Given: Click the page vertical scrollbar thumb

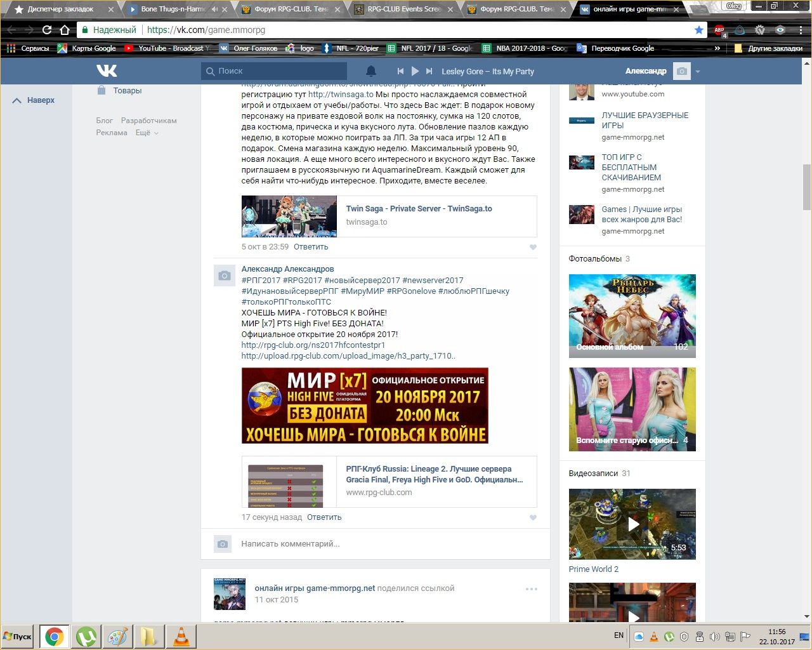Looking at the screenshot, I should tap(807, 187).
